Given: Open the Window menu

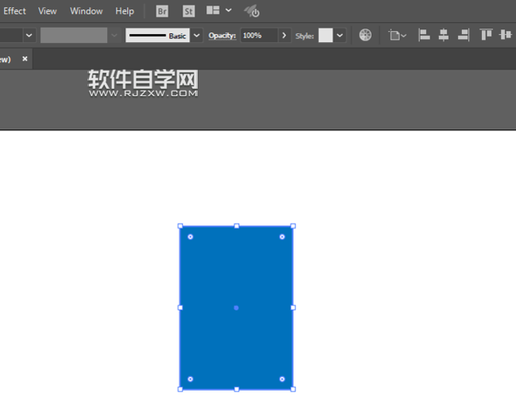Looking at the screenshot, I should coord(87,11).
